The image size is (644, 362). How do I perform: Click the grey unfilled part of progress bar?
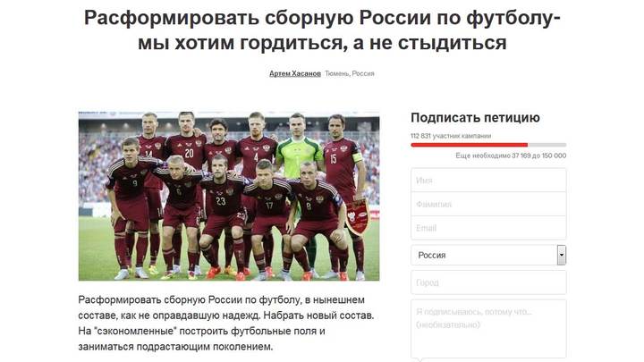(547, 145)
